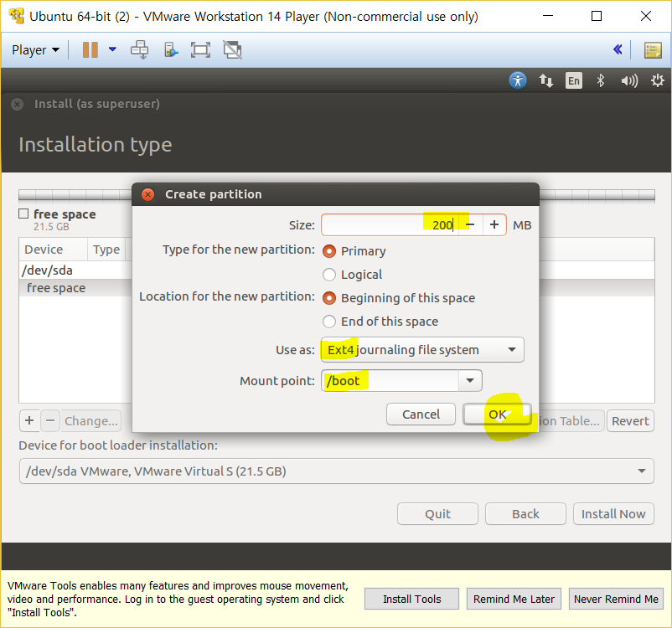Open the network connections indicator
The width and height of the screenshot is (672, 628).
click(x=546, y=80)
